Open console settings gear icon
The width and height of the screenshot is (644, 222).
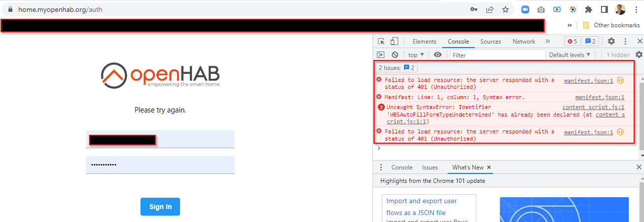639,55
